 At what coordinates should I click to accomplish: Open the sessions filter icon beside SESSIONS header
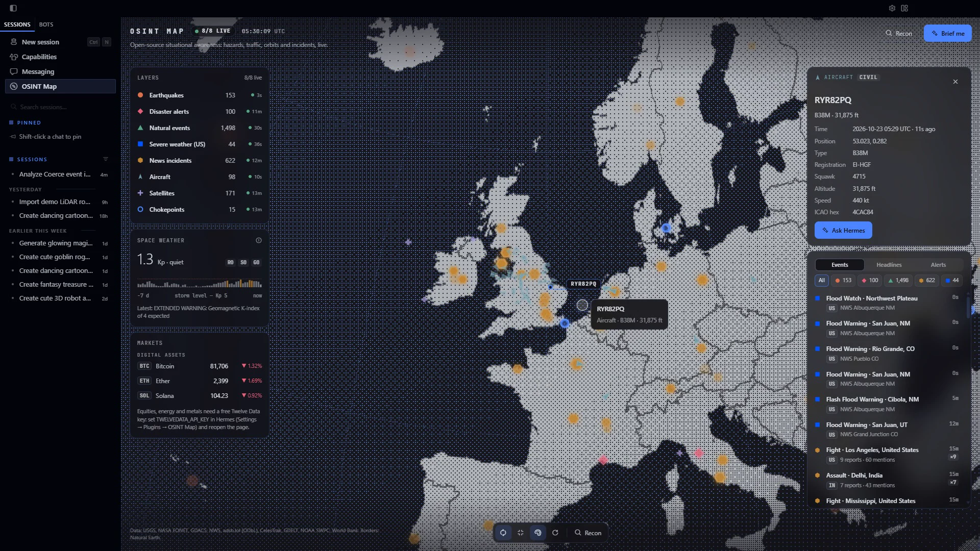(106, 159)
